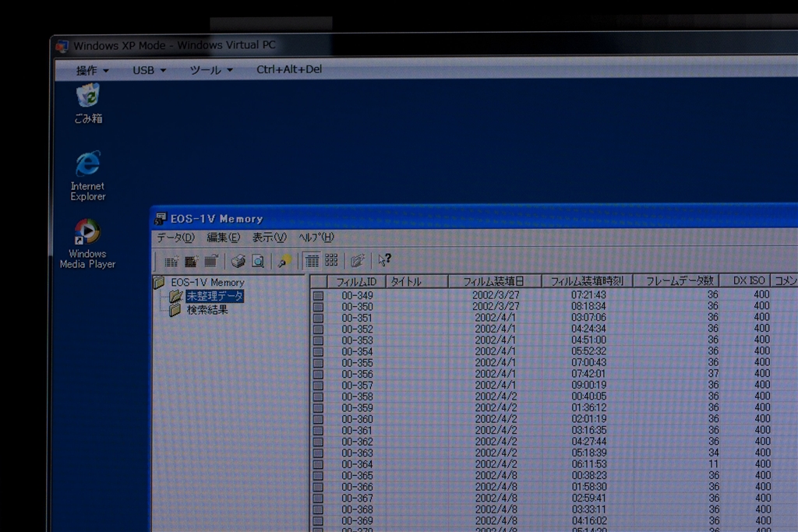Viewport: 798px width, 532px height.
Task: Tick the checkbox for film 00-361
Action: click(319, 431)
